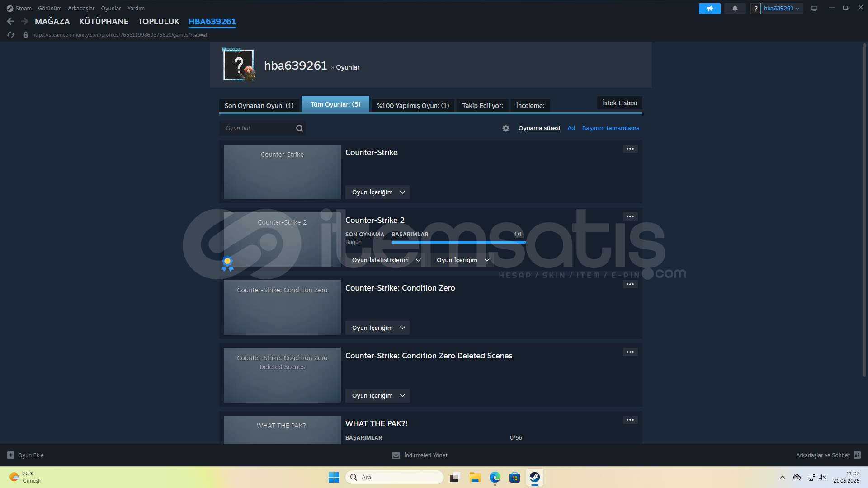Expand Oyun İçeriğim for Counter-Strike 2

coord(462,260)
